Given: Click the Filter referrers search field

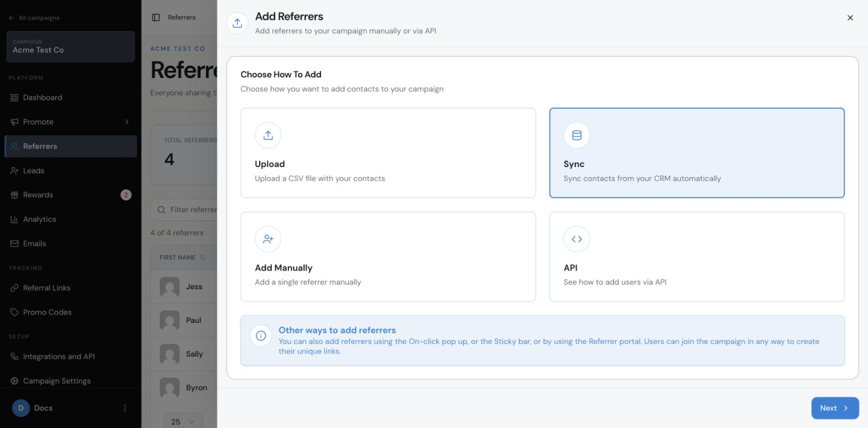Looking at the screenshot, I should tap(184, 210).
